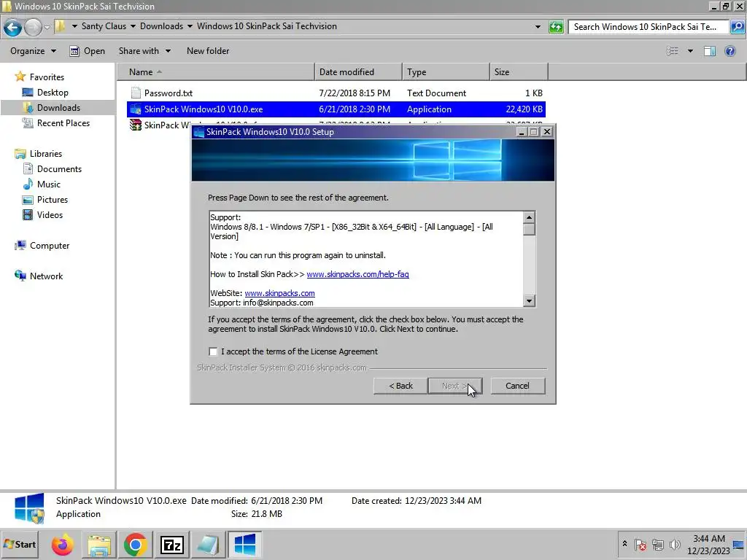Click the notepad taskbar icon
The height and width of the screenshot is (560, 747).
208,545
